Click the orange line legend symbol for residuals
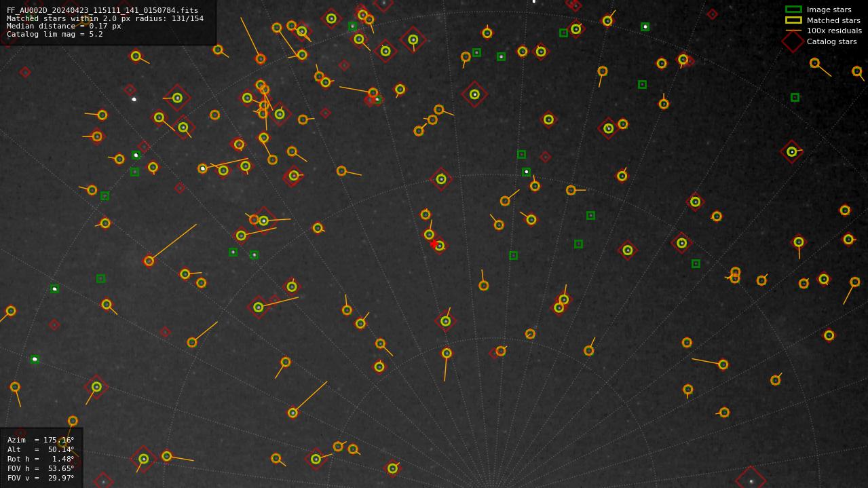 tap(793, 31)
